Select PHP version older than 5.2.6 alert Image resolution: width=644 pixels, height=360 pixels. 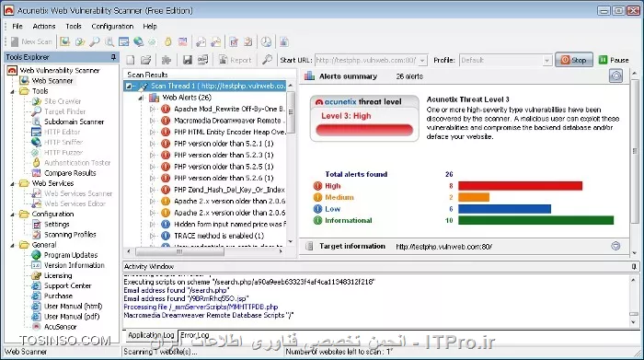224,179
